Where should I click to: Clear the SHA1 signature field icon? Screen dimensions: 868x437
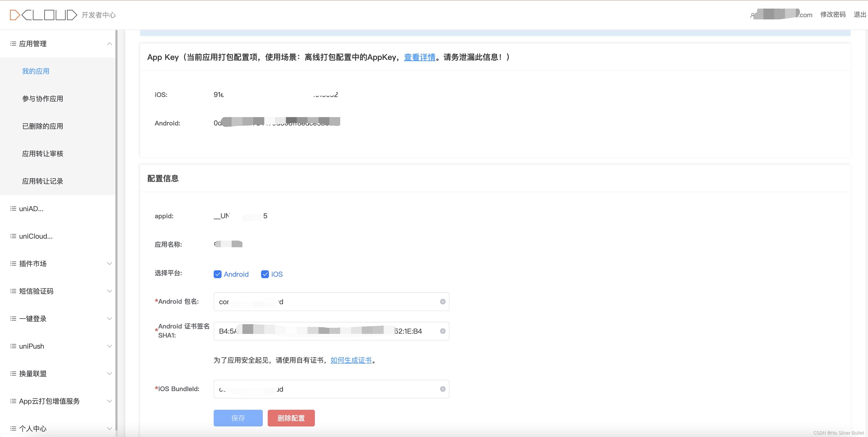pos(442,331)
